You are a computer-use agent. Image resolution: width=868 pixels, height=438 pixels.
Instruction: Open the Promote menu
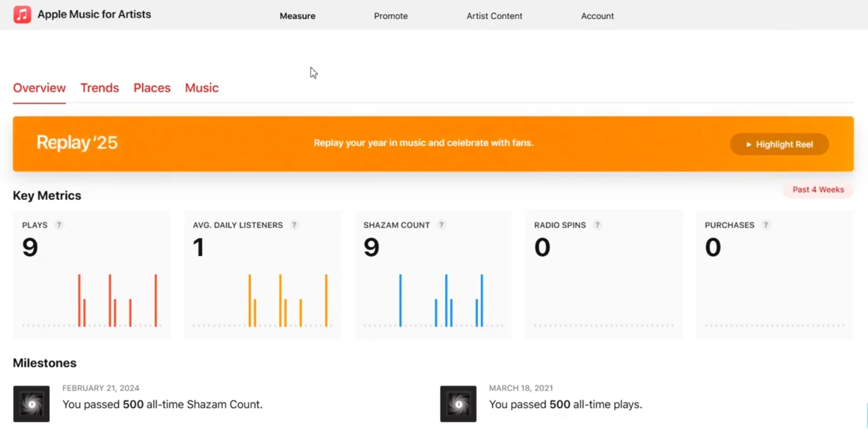click(391, 16)
